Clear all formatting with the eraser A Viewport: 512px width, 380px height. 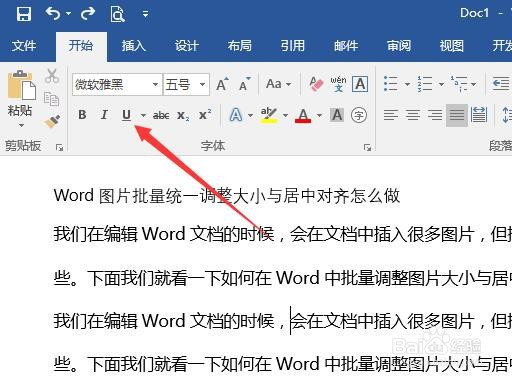(x=316, y=84)
